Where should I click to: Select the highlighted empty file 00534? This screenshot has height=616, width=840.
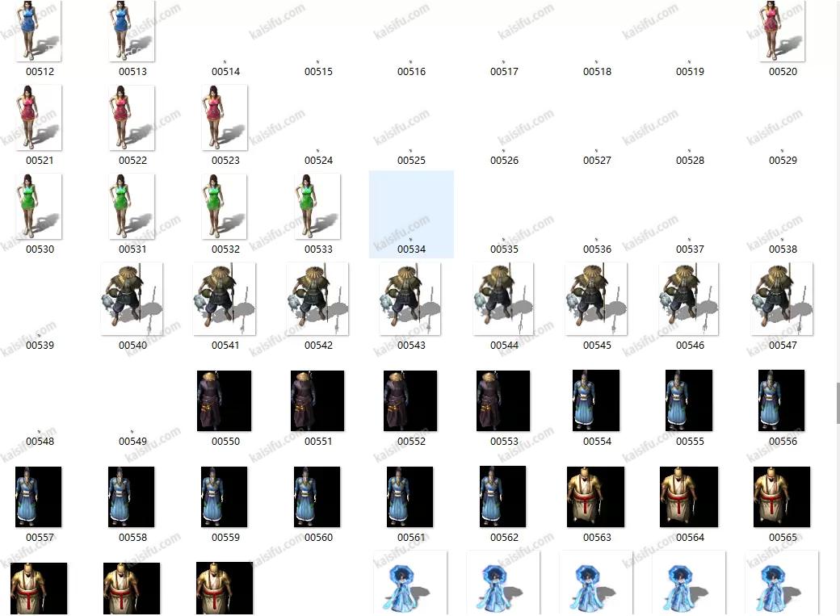click(411, 215)
